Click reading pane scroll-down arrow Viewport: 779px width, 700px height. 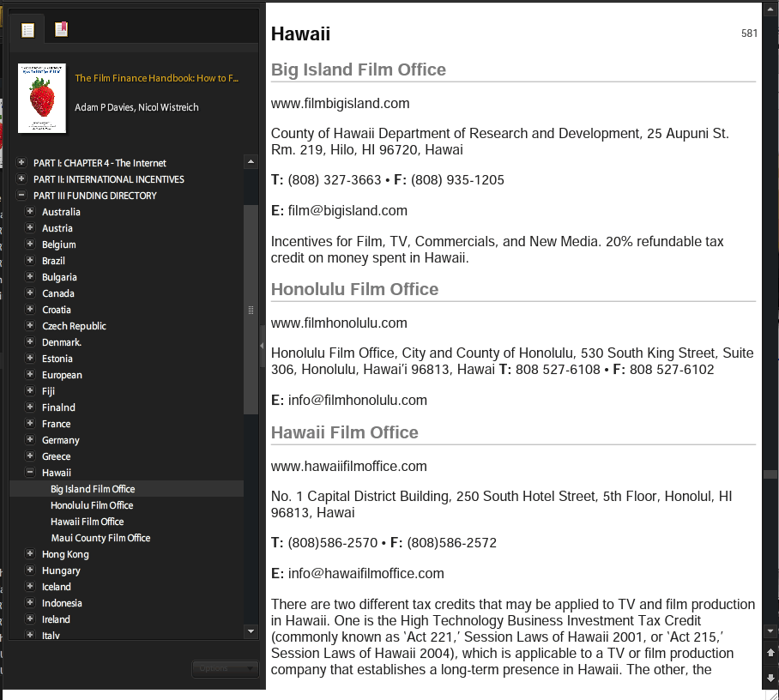770,632
